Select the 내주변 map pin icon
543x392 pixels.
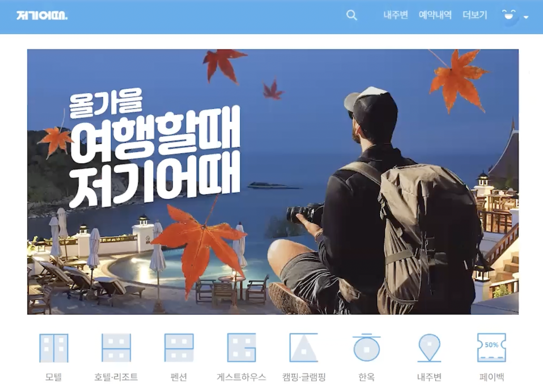pos(429,348)
